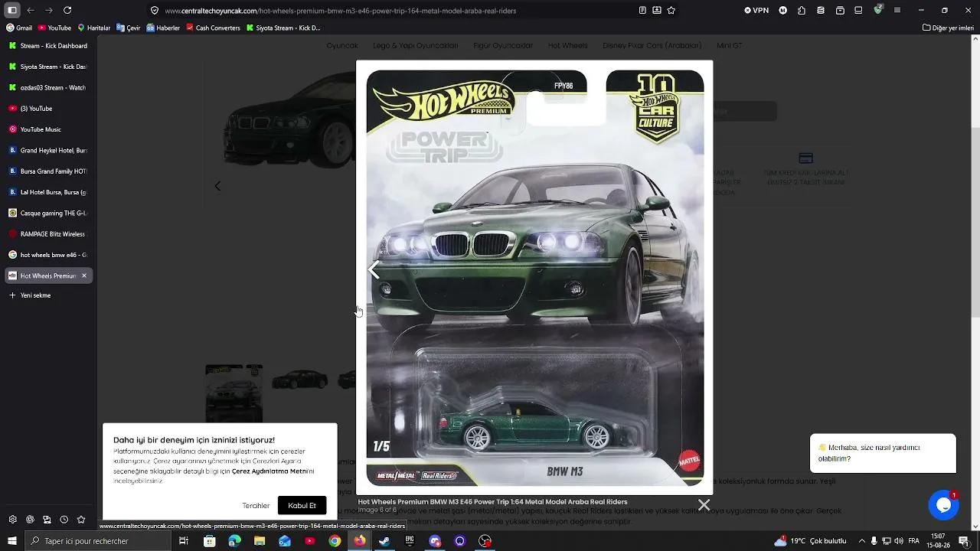Viewport: 980px width, 551px height.
Task: Open Discord from the taskbar
Action: 435,541
